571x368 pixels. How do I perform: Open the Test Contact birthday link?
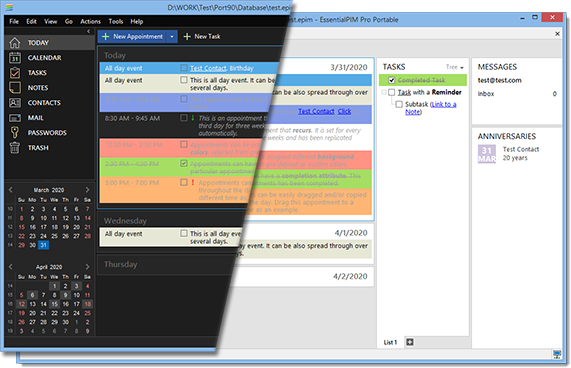coord(208,68)
